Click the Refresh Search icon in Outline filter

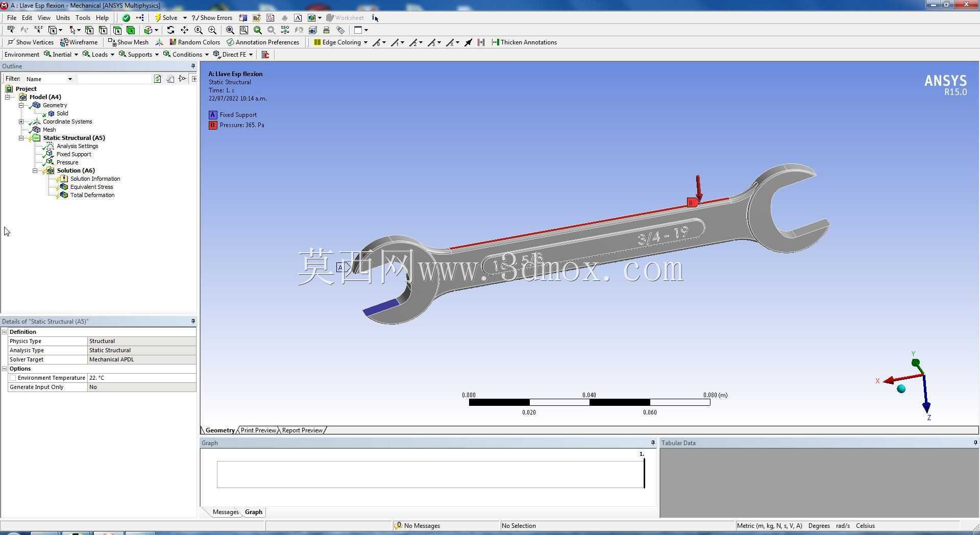[x=158, y=79]
